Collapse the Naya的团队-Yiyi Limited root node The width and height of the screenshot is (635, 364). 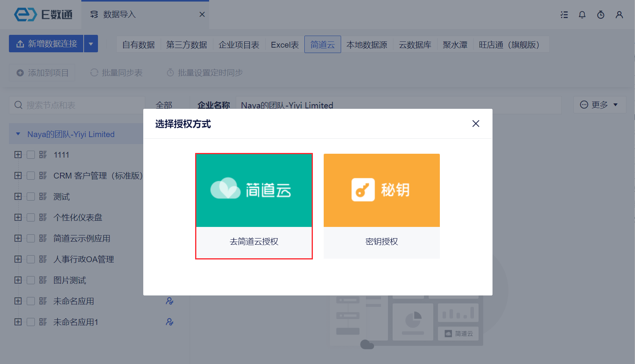[x=18, y=134]
